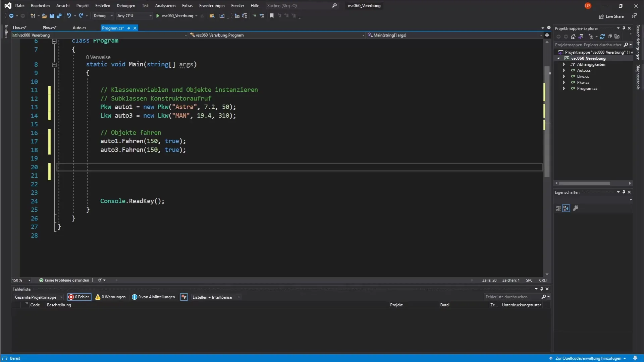Open the 150 % zoom level dropdown
Screen dimensions: 644x362
[x=21, y=280]
